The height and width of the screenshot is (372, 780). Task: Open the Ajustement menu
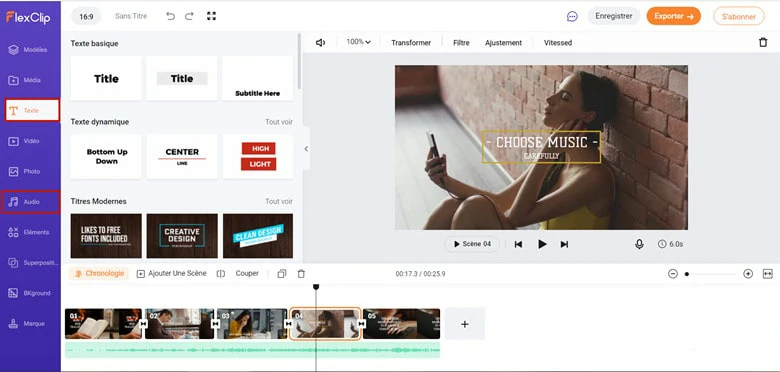503,43
